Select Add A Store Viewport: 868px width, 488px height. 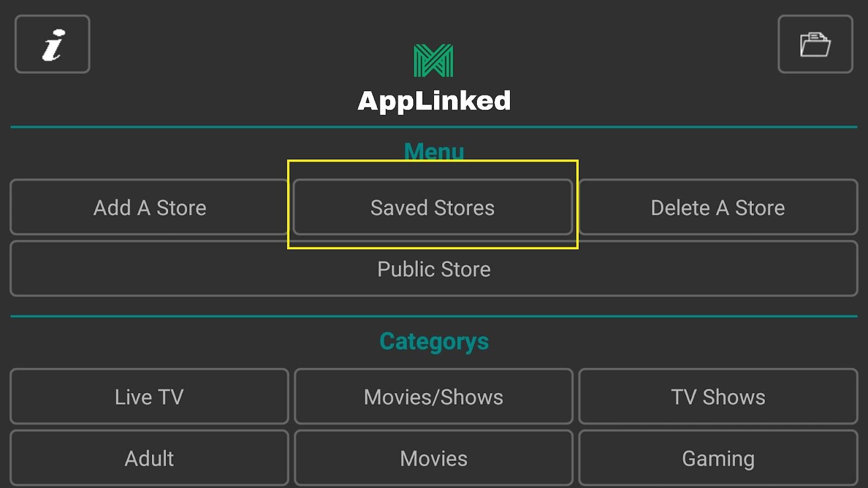point(149,207)
